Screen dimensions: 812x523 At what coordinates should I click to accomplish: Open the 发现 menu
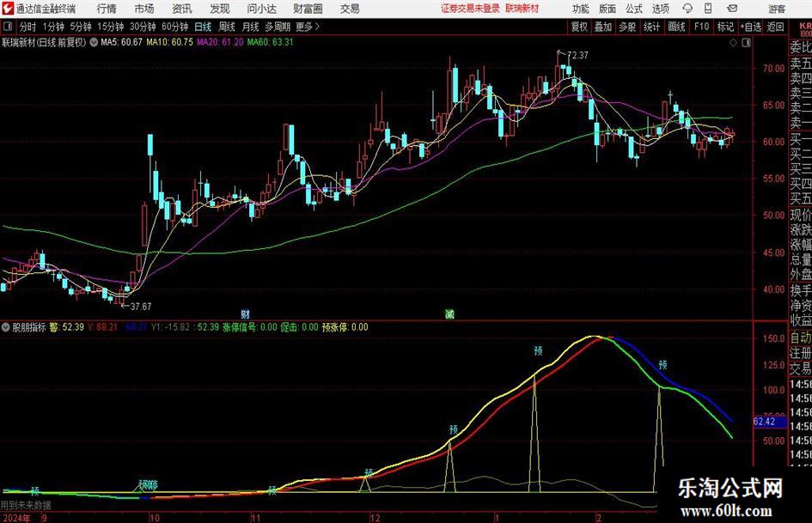tap(220, 9)
